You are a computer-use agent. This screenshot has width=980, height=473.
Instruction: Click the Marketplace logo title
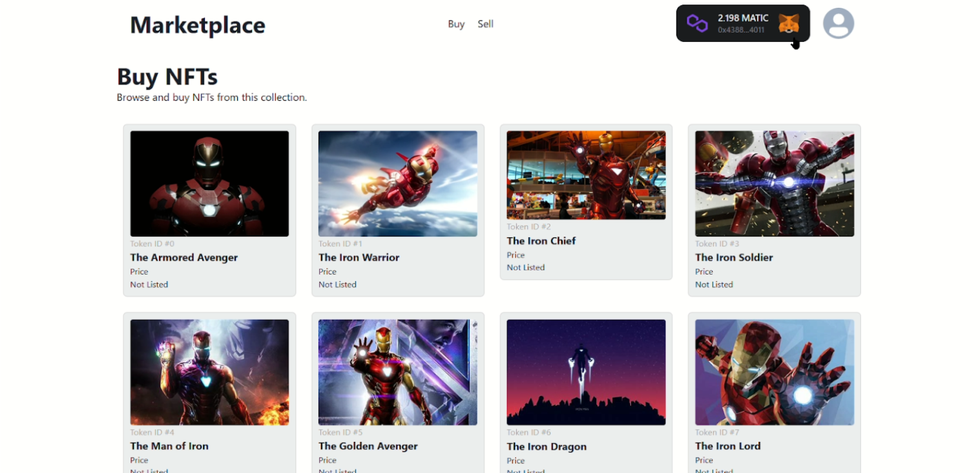pyautogui.click(x=198, y=25)
